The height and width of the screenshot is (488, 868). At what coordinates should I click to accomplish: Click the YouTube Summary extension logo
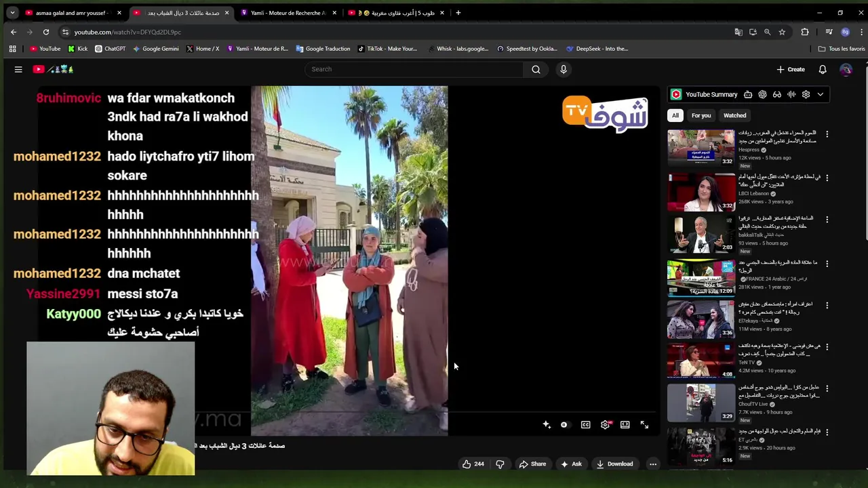[x=675, y=95]
